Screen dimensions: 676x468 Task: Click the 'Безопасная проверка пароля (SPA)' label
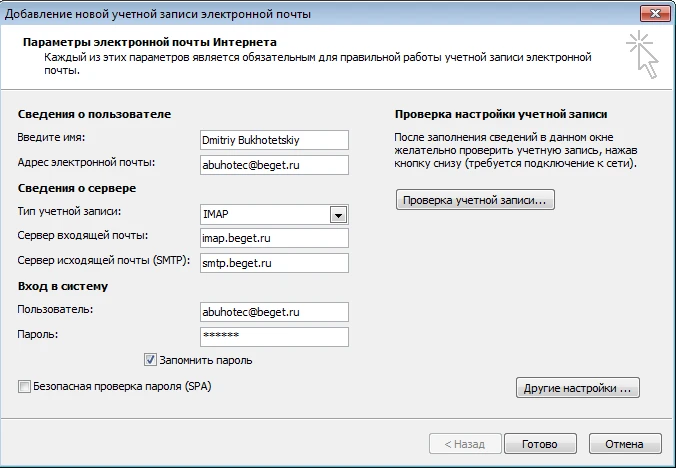(x=123, y=385)
